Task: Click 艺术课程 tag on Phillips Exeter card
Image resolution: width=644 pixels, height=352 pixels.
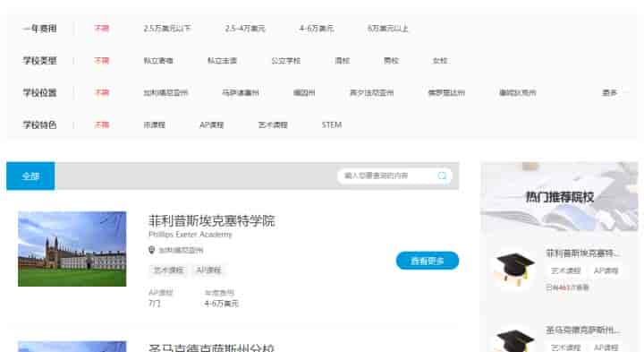Action: pyautogui.click(x=168, y=270)
